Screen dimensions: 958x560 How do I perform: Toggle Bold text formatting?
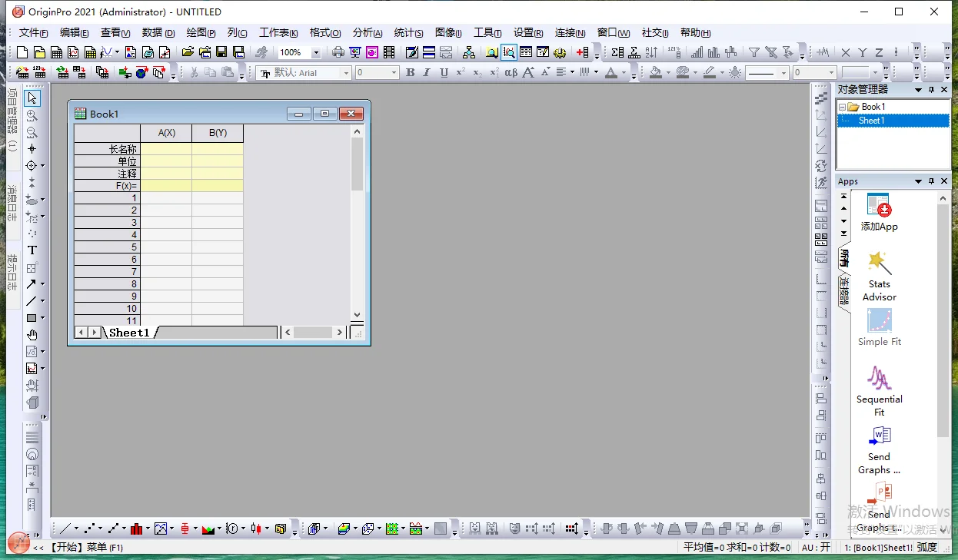coord(410,73)
